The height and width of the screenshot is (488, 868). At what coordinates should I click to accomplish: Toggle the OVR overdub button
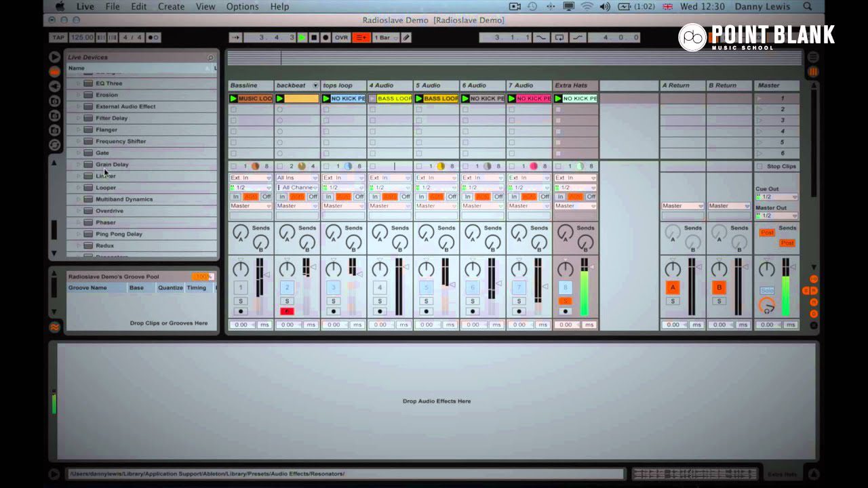(x=341, y=38)
